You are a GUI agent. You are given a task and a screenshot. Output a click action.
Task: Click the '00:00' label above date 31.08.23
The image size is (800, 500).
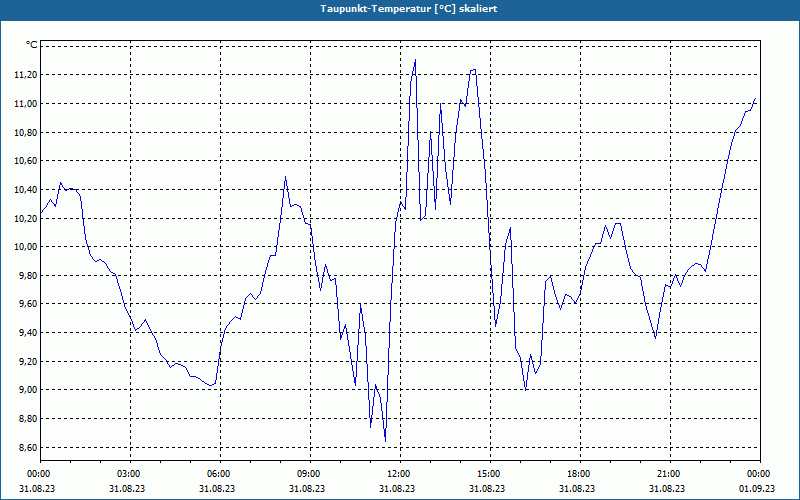(40, 474)
